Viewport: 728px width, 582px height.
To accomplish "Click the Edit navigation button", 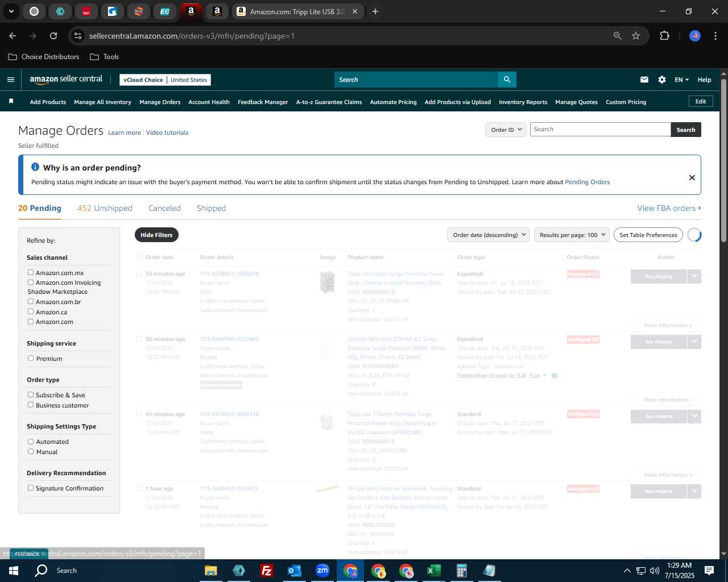I will [x=701, y=102].
